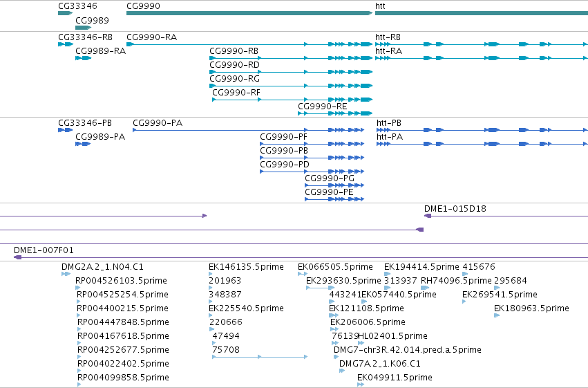
Task: Select EST EK206006.5prime
Action: pos(368,323)
